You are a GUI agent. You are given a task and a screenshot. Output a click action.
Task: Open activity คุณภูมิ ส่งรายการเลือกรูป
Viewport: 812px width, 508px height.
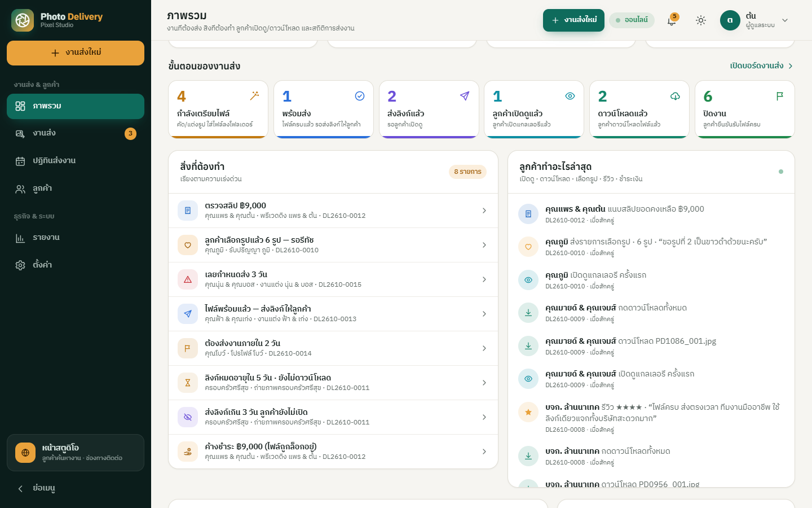point(651,247)
